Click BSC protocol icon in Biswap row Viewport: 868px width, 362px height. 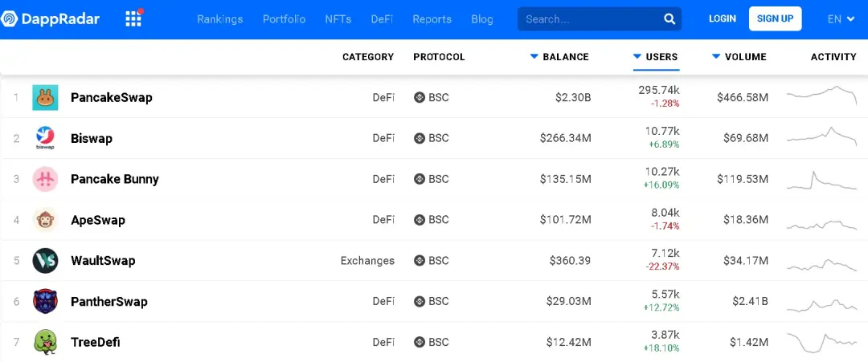point(420,138)
